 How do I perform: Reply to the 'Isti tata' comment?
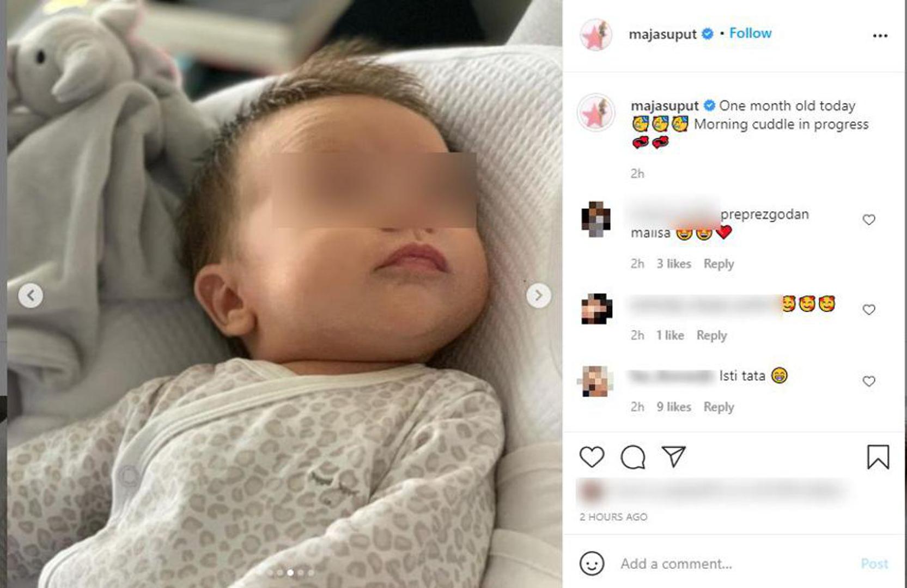719,407
